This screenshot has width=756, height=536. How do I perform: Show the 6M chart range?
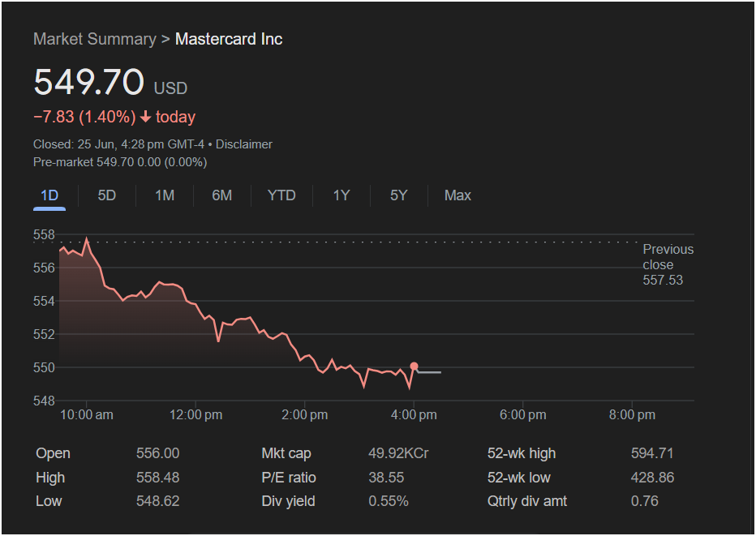pos(221,195)
